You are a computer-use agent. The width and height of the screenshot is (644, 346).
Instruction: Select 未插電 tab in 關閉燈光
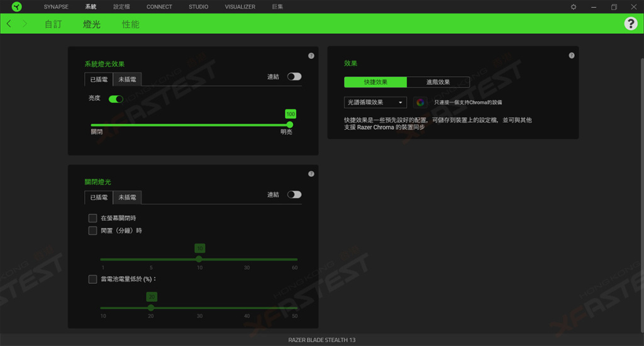point(127,198)
